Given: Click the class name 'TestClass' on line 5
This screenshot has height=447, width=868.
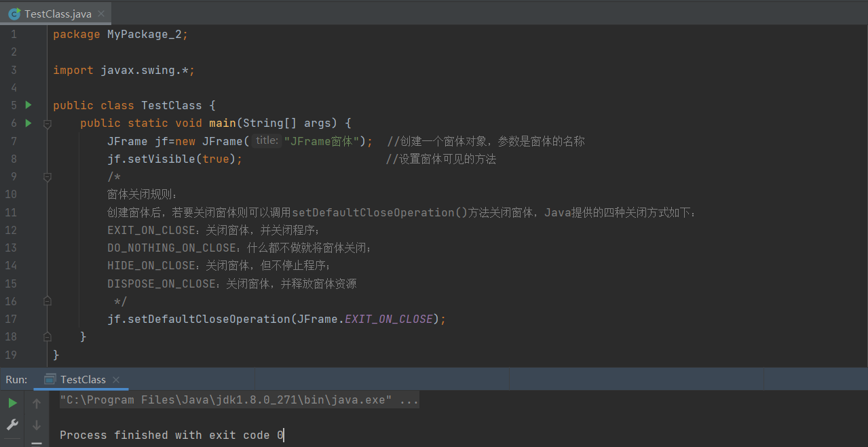Looking at the screenshot, I should (172, 105).
